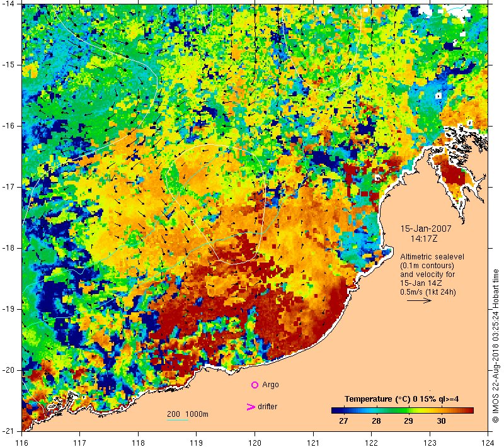Click the 'Argo' legend label
The height and width of the screenshot is (447, 504).
(x=270, y=385)
